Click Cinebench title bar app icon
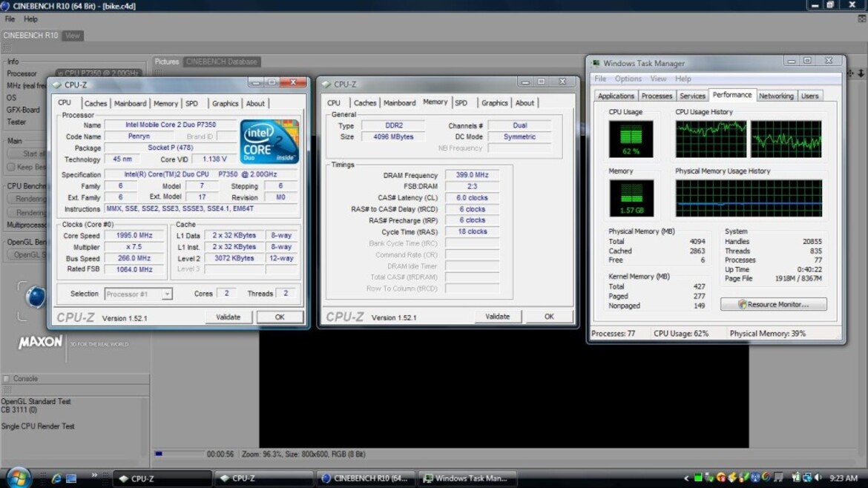 click(5, 5)
